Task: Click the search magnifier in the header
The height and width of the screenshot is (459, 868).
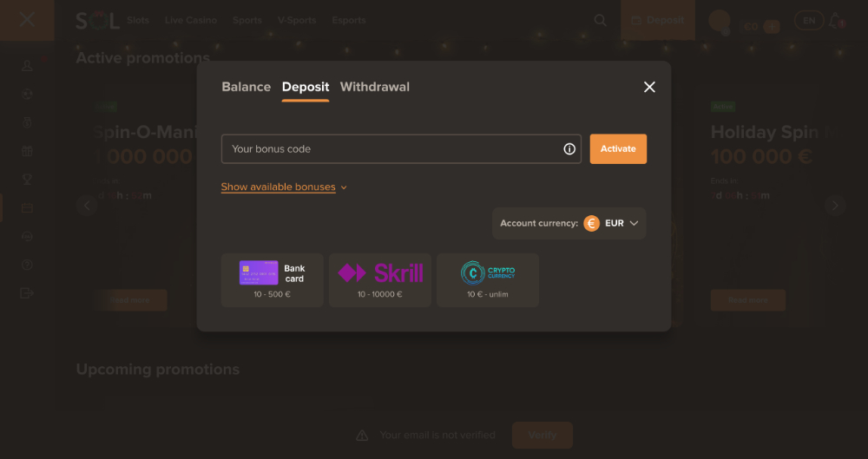Action: 600,20
